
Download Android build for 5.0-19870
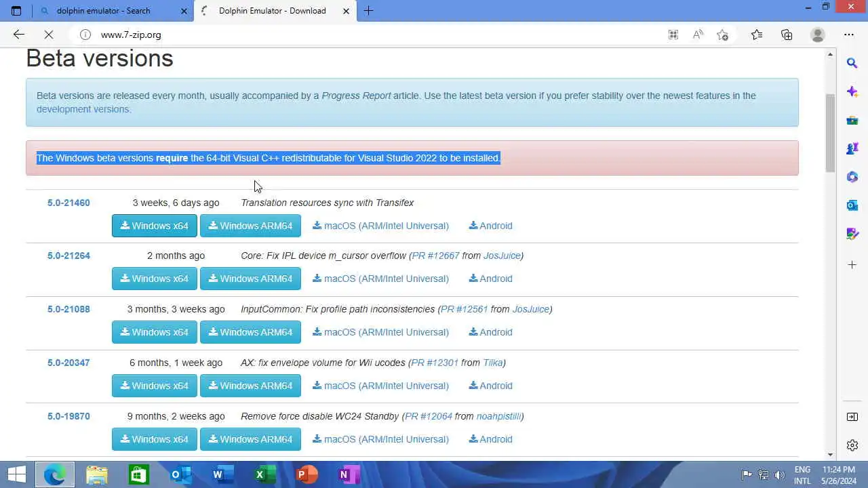click(x=490, y=439)
